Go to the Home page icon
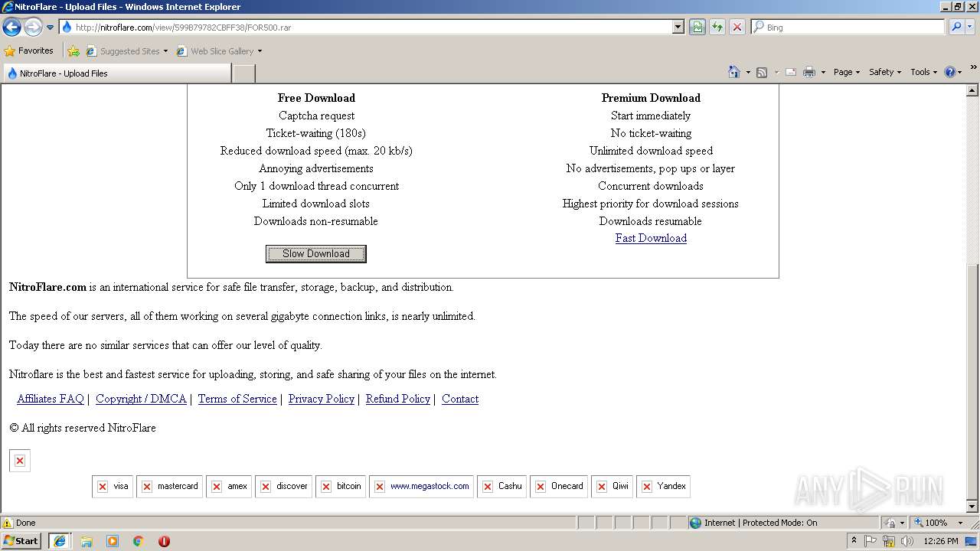 (x=733, y=72)
